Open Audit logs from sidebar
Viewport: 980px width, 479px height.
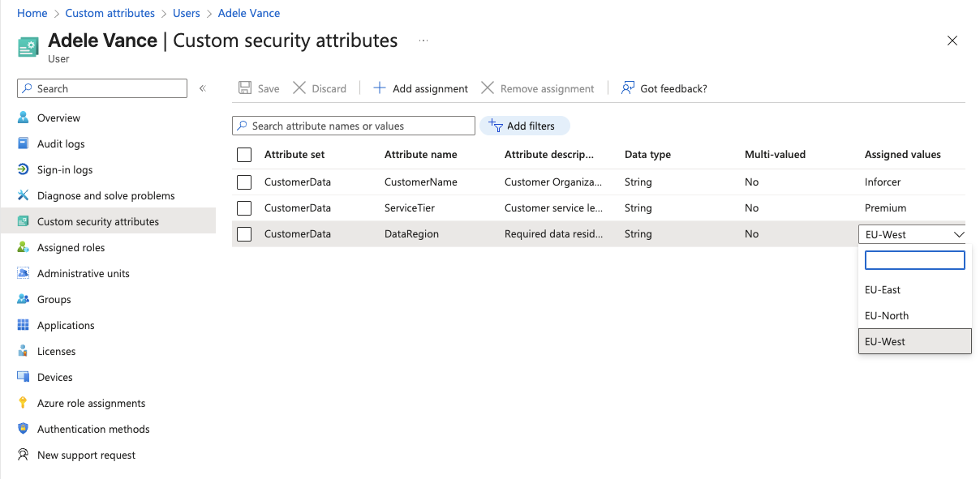(61, 143)
